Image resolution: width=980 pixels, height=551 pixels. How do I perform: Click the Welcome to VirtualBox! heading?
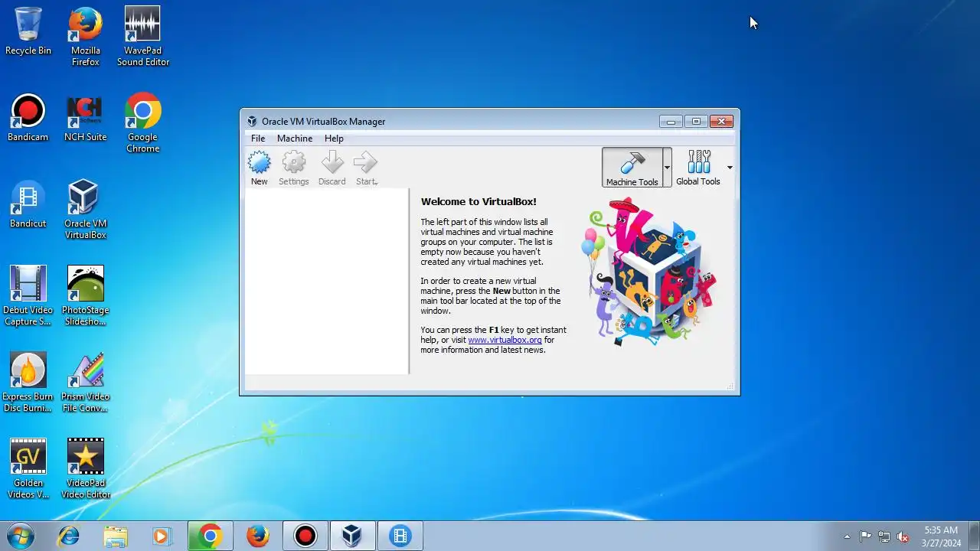coord(479,202)
